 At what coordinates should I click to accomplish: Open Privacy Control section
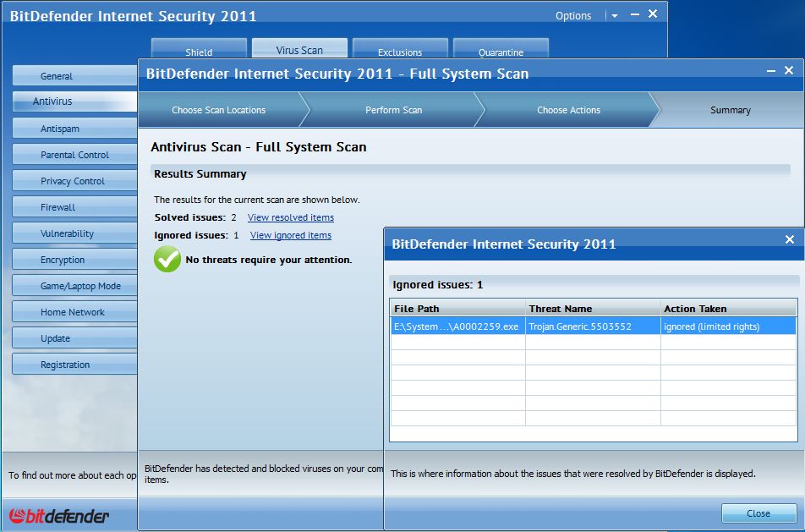click(75, 180)
